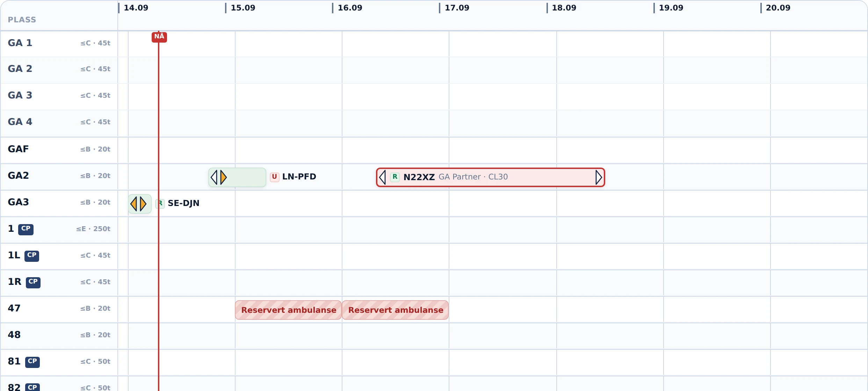Screen dimensions: 868x391
Task: Click the NÅ current-time marker
Action: (159, 37)
